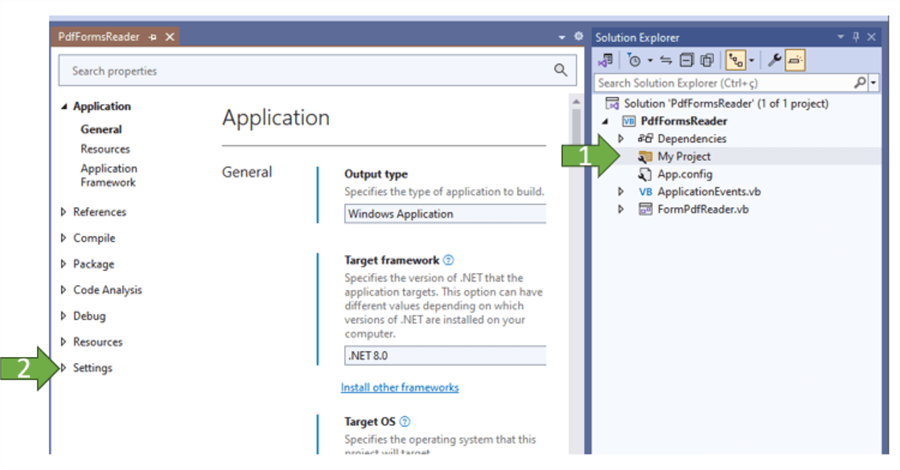Click Sync with Active Document icon

point(666,60)
